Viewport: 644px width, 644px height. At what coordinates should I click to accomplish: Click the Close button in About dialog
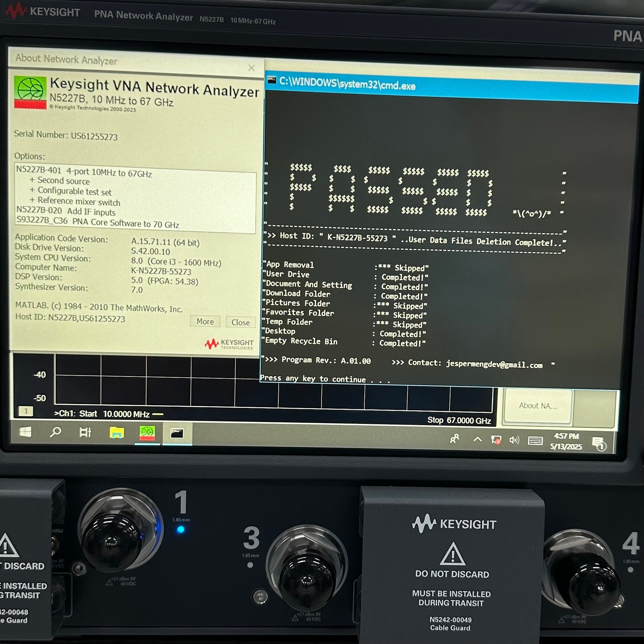point(240,322)
